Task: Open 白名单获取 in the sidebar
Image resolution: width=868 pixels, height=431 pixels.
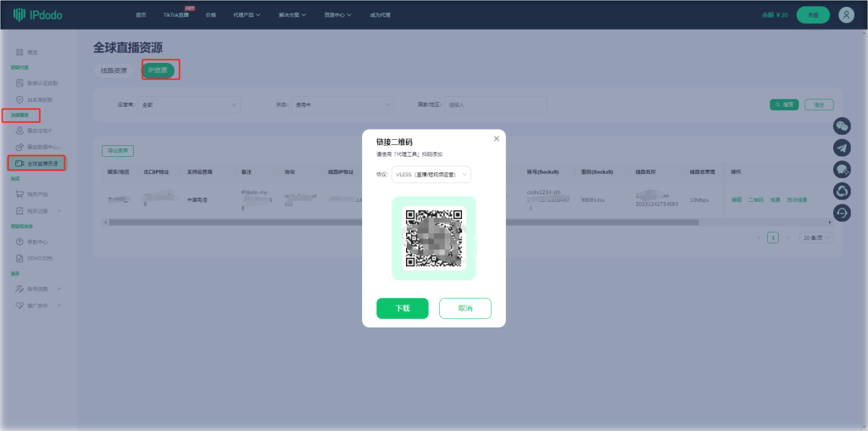Action: (34, 100)
